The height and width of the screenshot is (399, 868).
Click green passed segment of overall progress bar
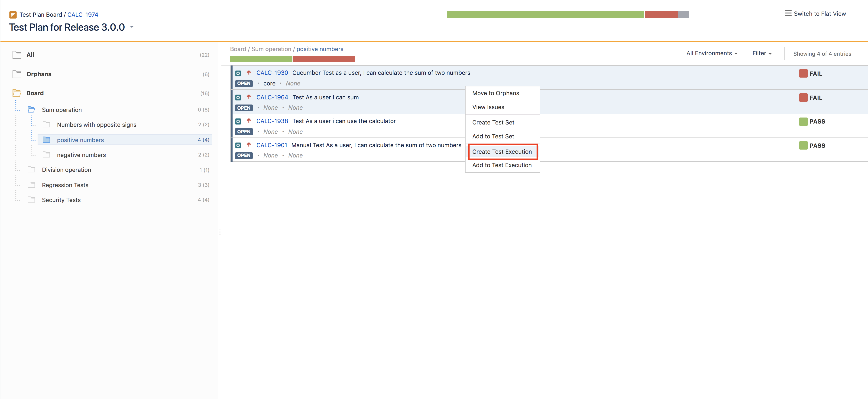click(x=545, y=14)
